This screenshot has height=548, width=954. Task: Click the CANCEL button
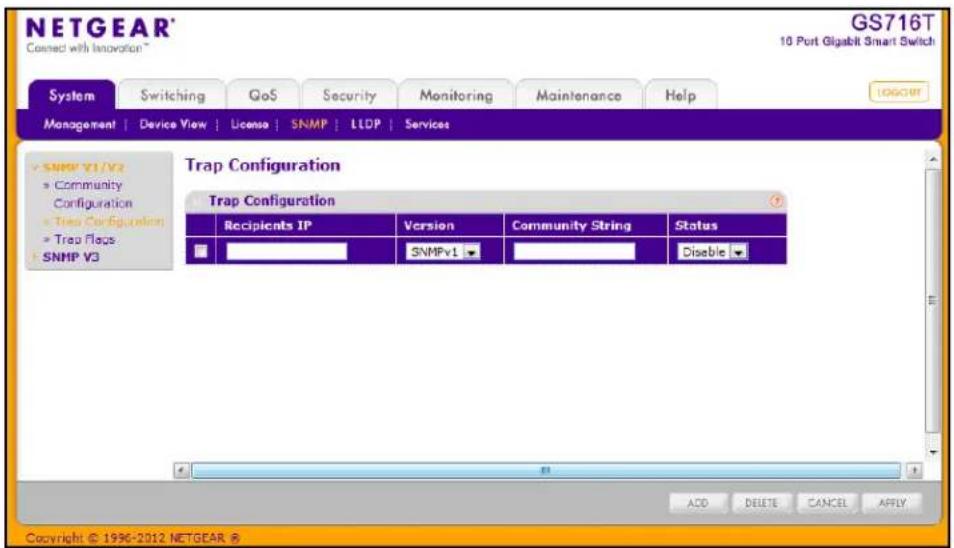coord(827,503)
